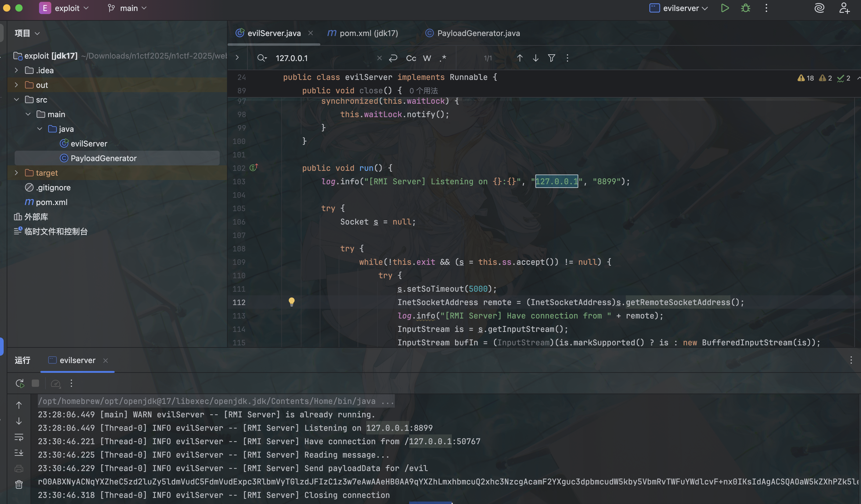Viewport: 861px width, 504px height.
Task: Stop the running evilserver process
Action: [35, 383]
